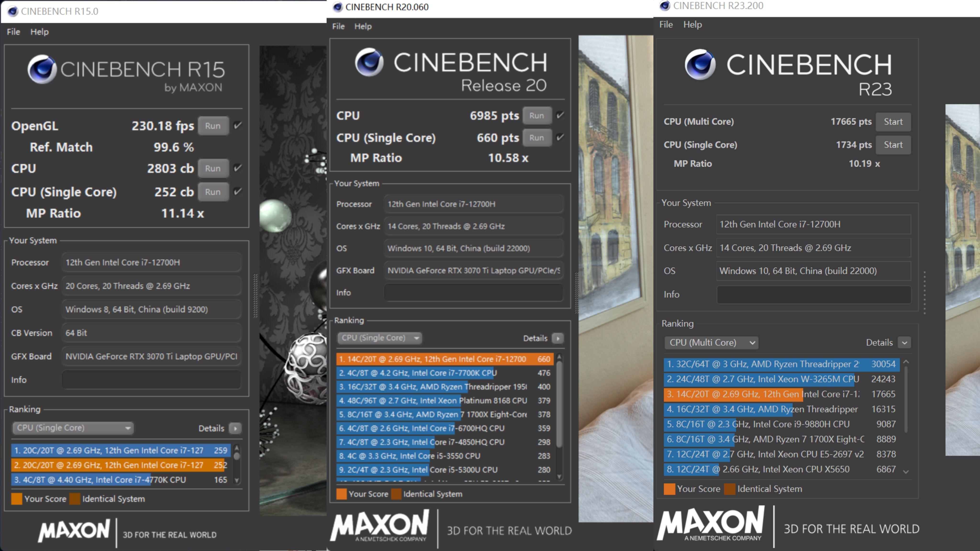Click the Cinebench R23 title bar app icon

pyautogui.click(x=665, y=6)
